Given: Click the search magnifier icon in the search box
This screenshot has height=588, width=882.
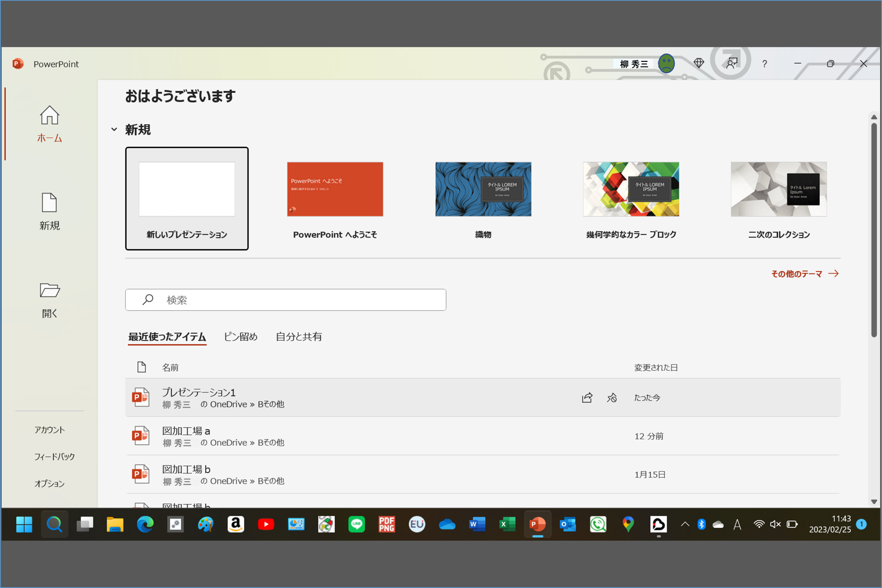Looking at the screenshot, I should tap(148, 299).
